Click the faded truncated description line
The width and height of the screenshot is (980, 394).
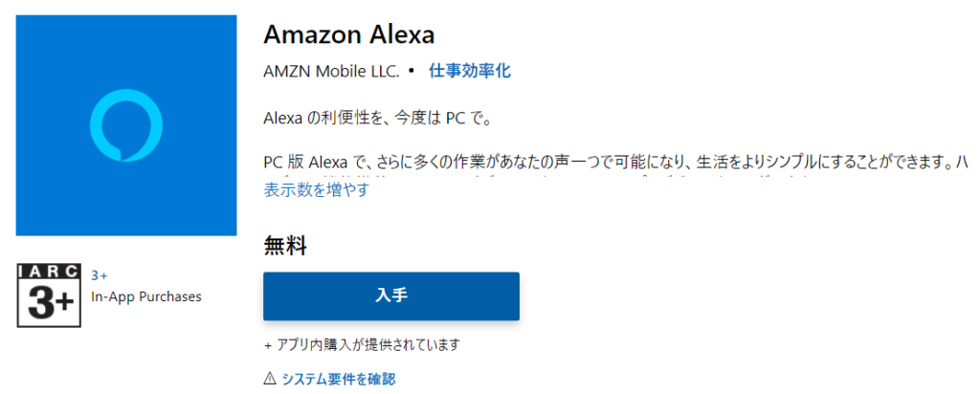point(538,179)
